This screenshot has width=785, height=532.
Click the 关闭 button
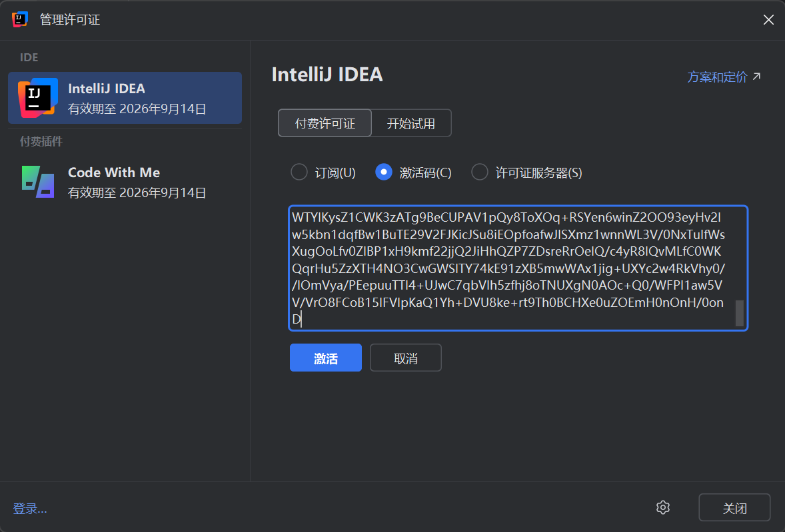734,507
